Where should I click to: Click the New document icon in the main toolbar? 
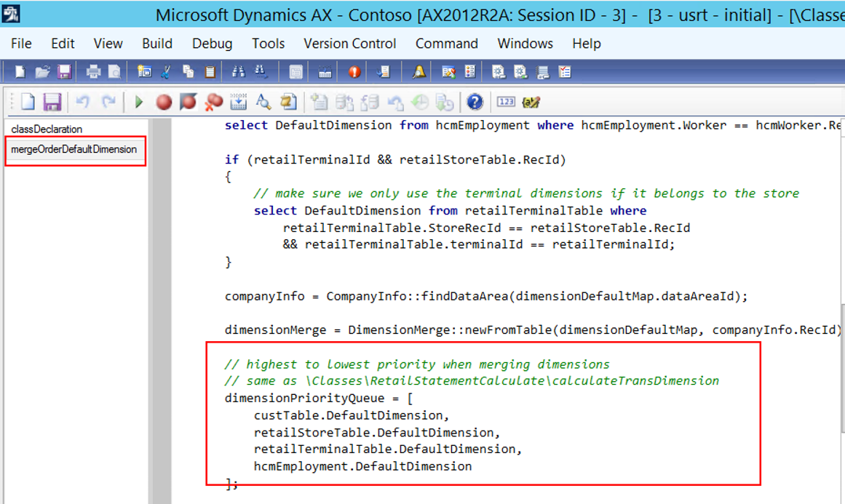(20, 71)
